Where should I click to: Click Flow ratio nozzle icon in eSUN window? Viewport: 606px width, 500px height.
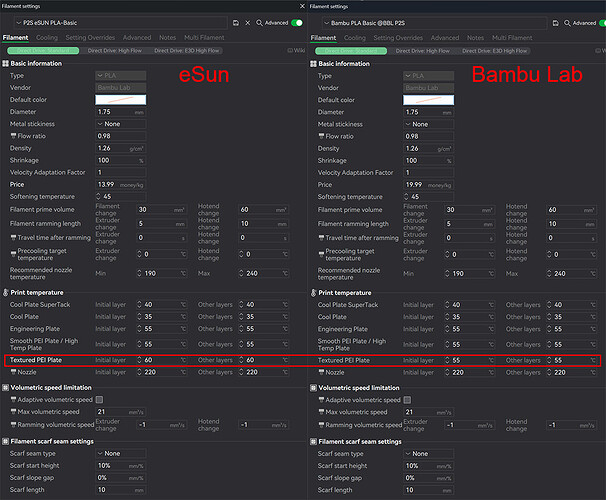pos(14,136)
